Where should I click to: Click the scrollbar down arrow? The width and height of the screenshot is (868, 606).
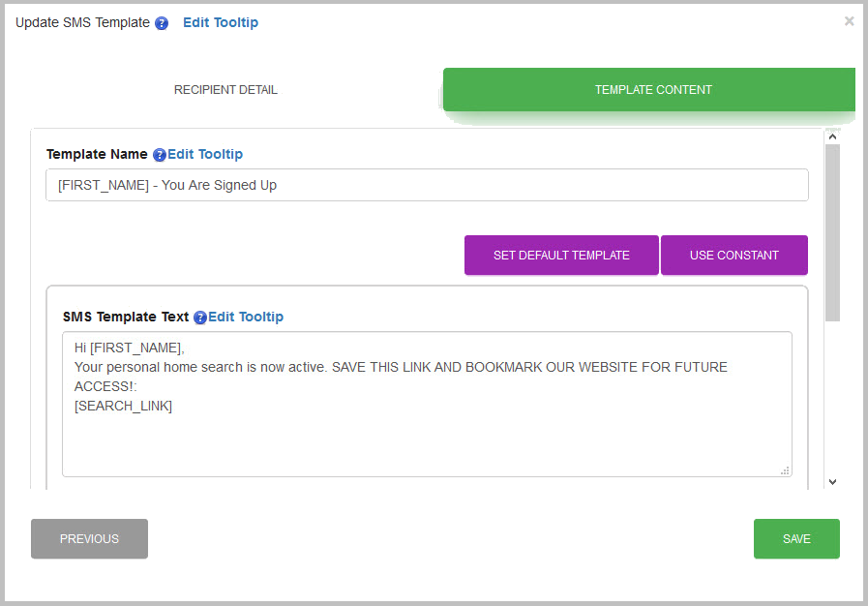pyautogui.click(x=832, y=481)
